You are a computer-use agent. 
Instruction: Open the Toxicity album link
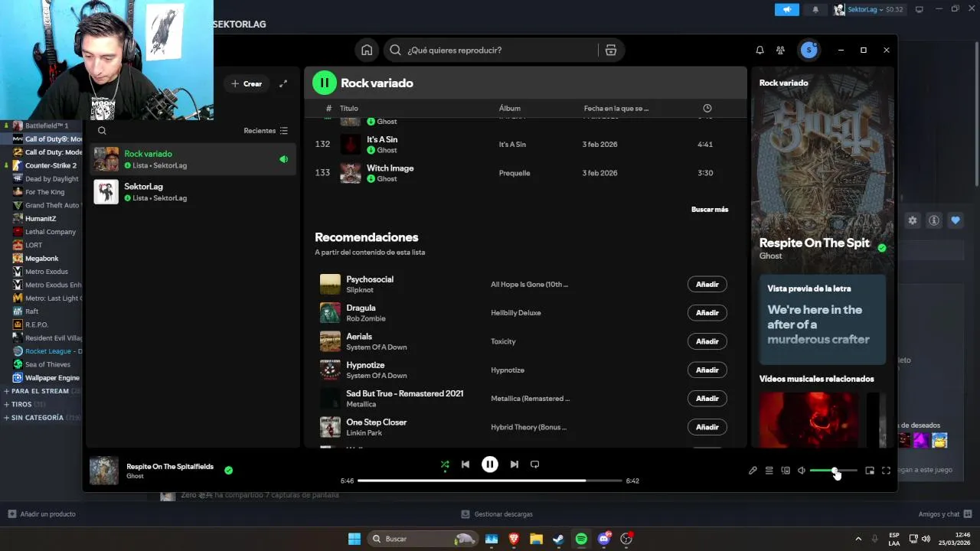pos(503,341)
